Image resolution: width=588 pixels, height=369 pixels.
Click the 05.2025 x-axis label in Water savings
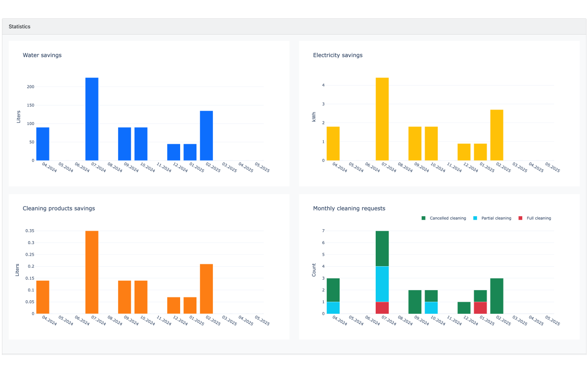click(262, 168)
